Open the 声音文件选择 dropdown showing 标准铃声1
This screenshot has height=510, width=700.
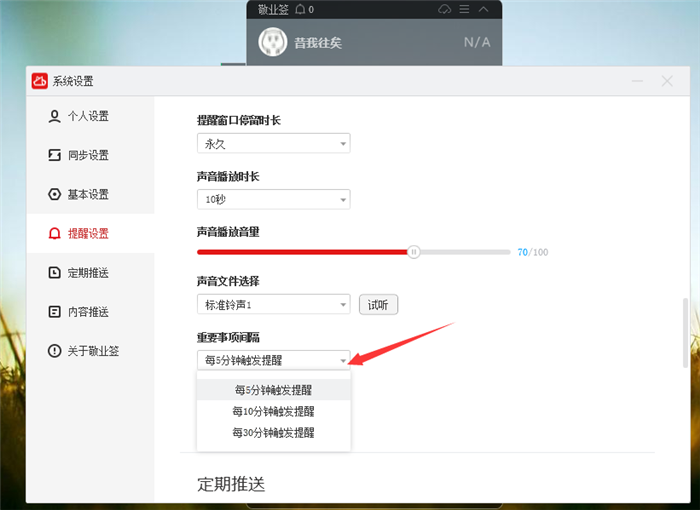(274, 305)
